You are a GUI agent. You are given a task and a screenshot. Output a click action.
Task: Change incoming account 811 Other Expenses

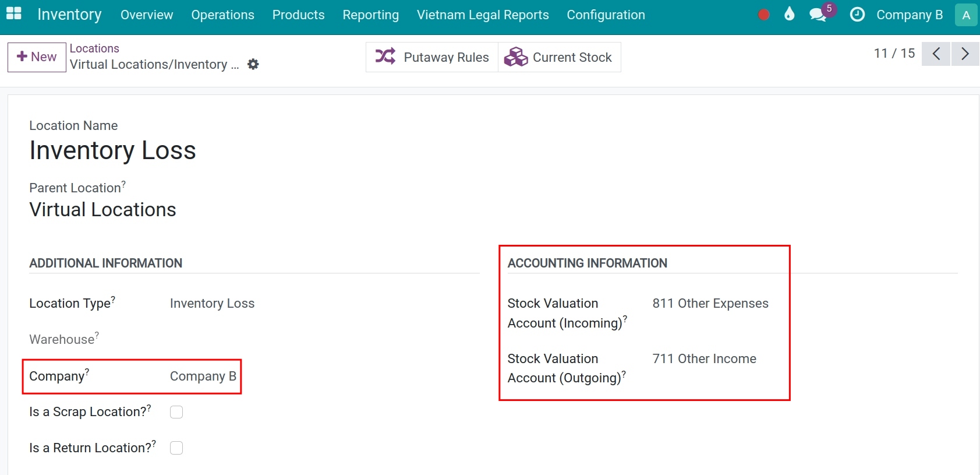[710, 303]
